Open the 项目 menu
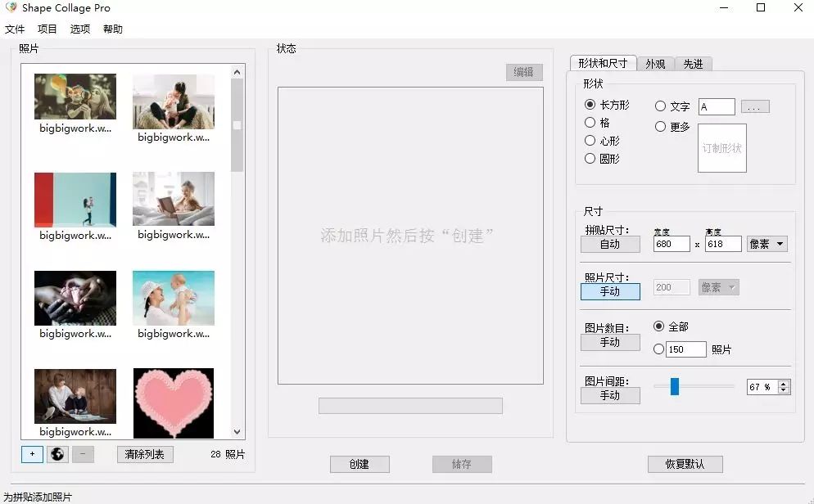814x504 pixels. coord(47,29)
